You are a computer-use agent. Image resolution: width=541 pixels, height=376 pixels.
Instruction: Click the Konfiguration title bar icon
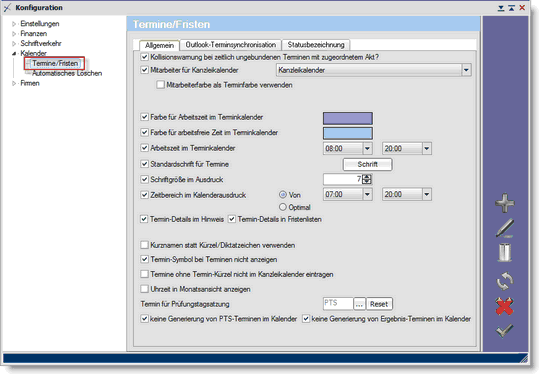pyautogui.click(x=8, y=8)
